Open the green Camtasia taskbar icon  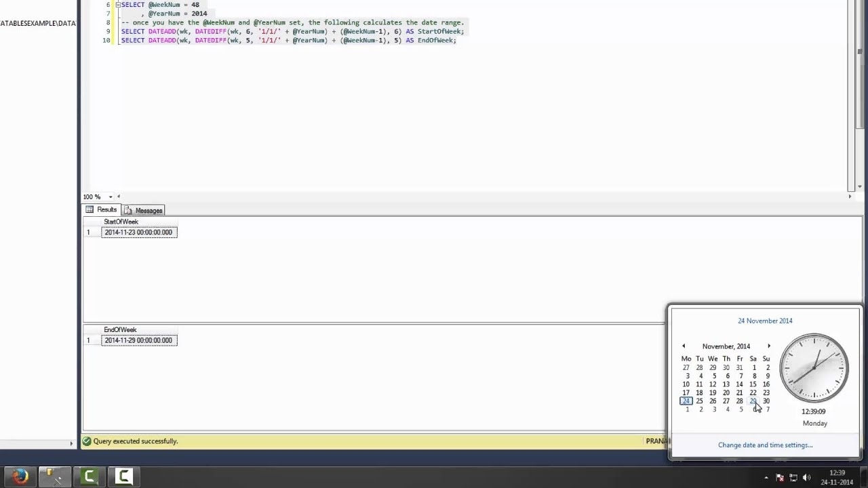(x=89, y=476)
